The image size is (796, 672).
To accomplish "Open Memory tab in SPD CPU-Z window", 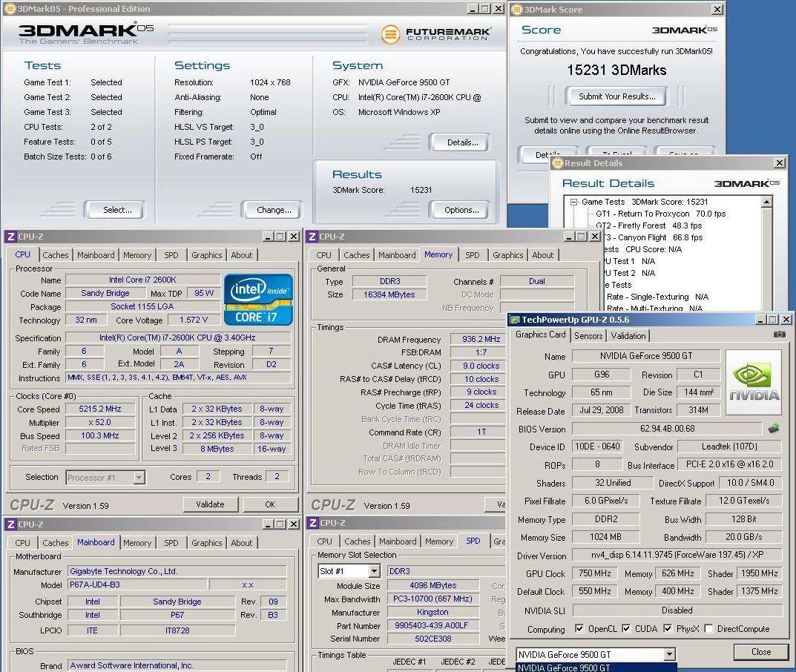I will tap(439, 541).
